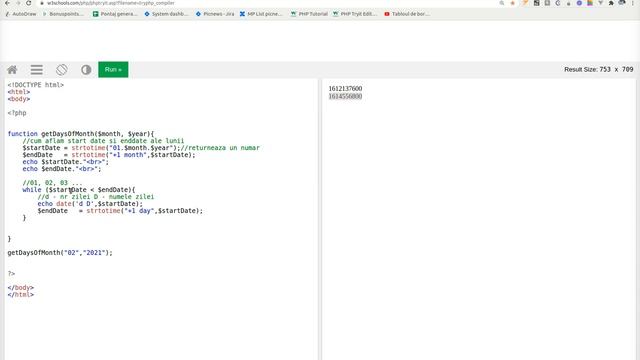The height and width of the screenshot is (360, 640).
Task: Click the comment '//01, 02, 03 ...'
Action: point(52,183)
